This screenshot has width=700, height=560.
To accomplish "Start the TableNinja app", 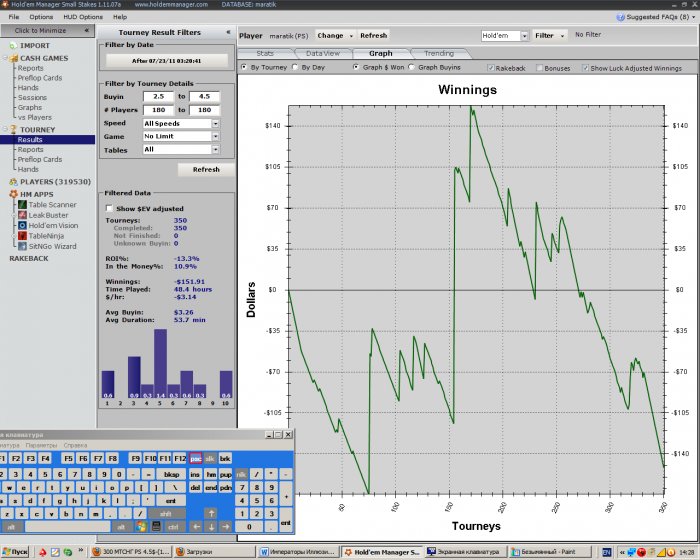I will click(x=46, y=235).
